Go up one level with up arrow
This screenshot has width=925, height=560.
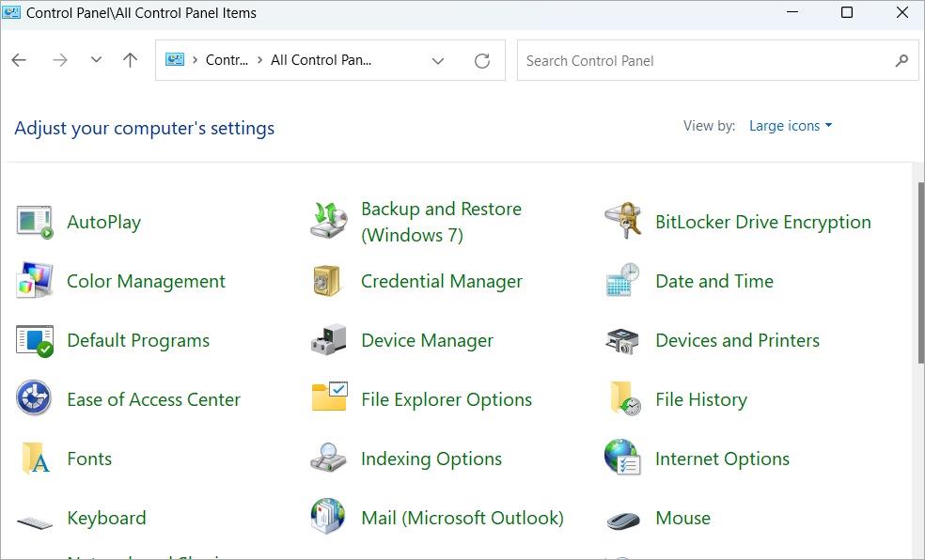[131, 59]
